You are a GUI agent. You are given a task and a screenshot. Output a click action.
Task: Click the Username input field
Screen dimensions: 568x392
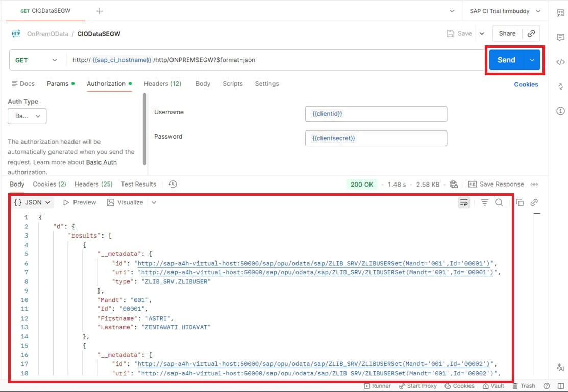[x=376, y=114]
